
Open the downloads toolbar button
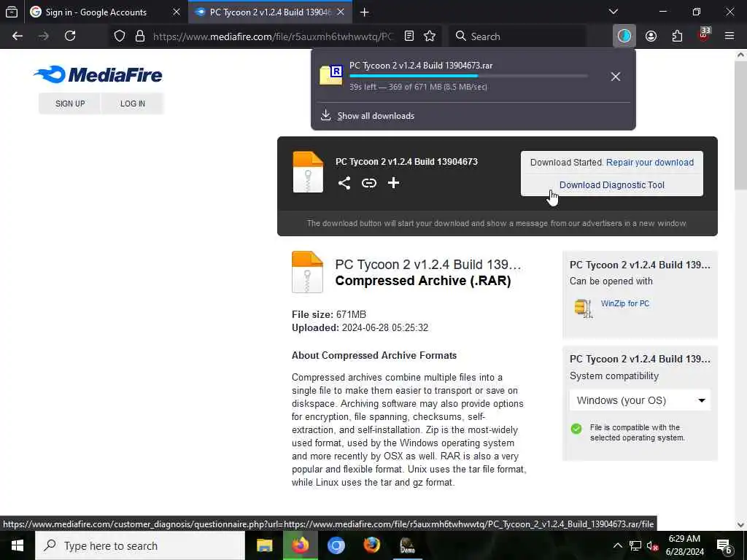tap(624, 36)
